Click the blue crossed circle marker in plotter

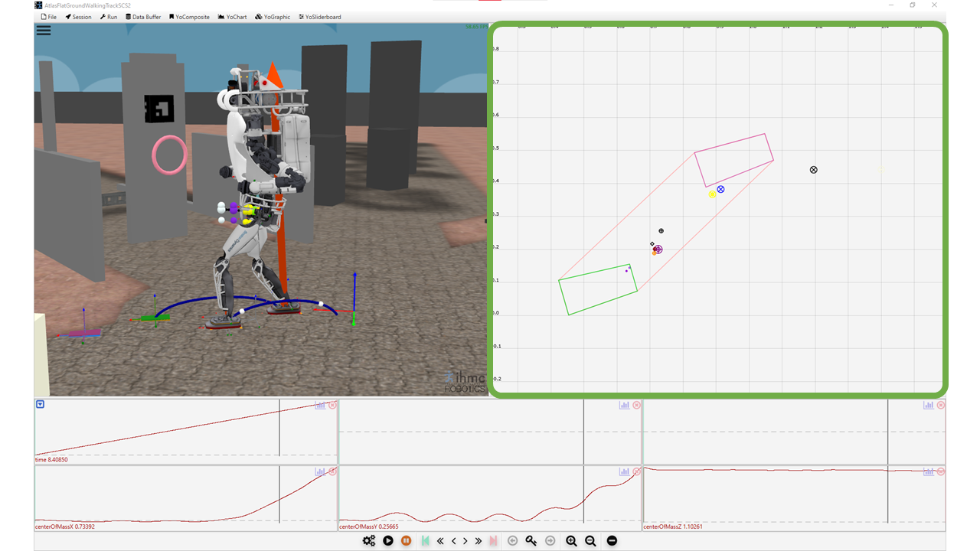tap(720, 189)
